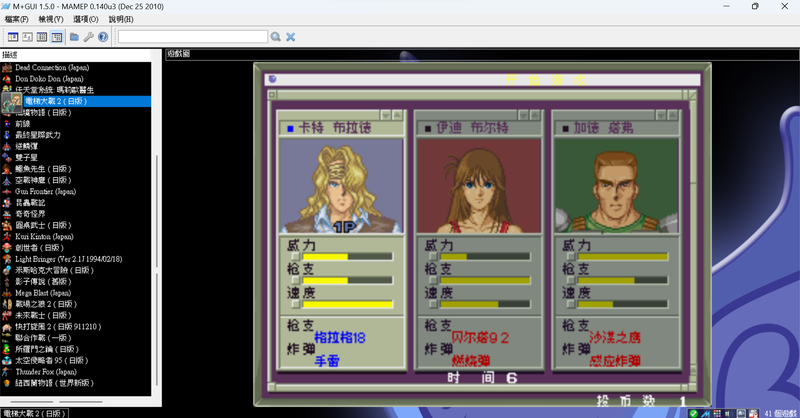The image size is (800, 418).
Task: Select 未來戰士 (日版) in the list
Action: [x=76, y=315]
